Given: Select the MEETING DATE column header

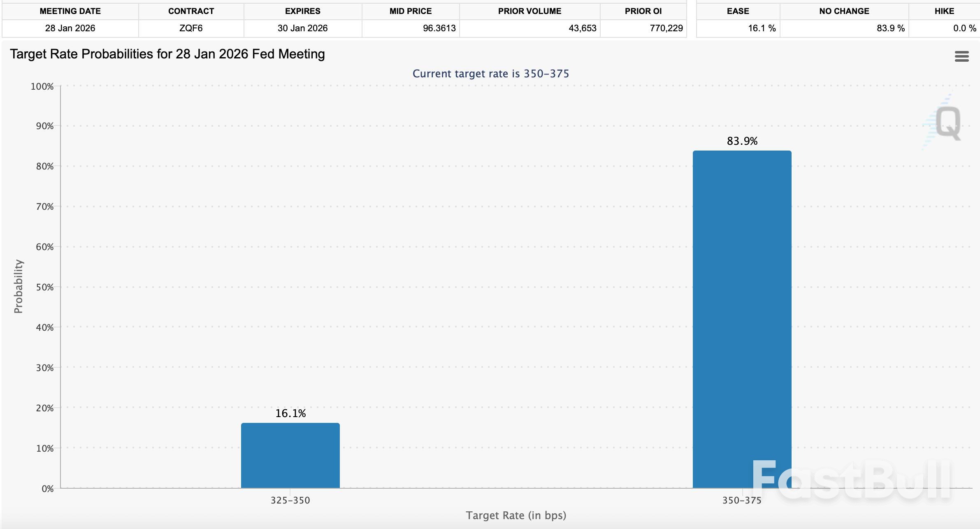Looking at the screenshot, I should tap(70, 11).
